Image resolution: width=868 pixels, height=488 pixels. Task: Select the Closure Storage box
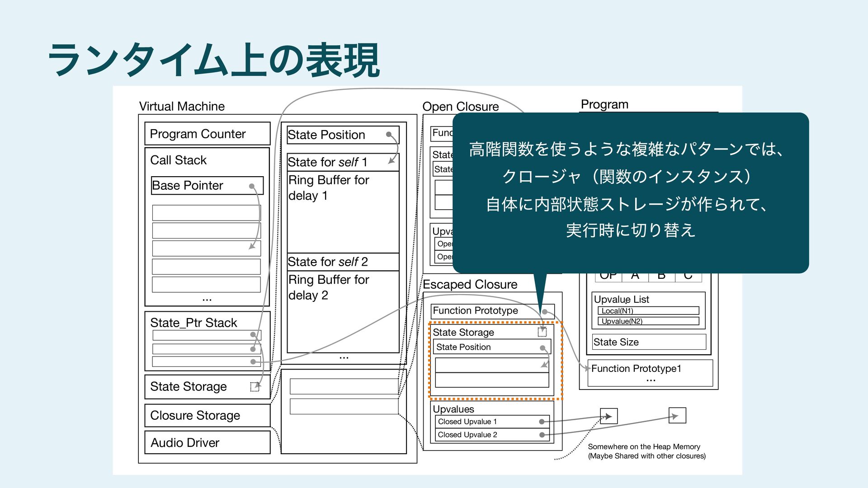(207, 415)
